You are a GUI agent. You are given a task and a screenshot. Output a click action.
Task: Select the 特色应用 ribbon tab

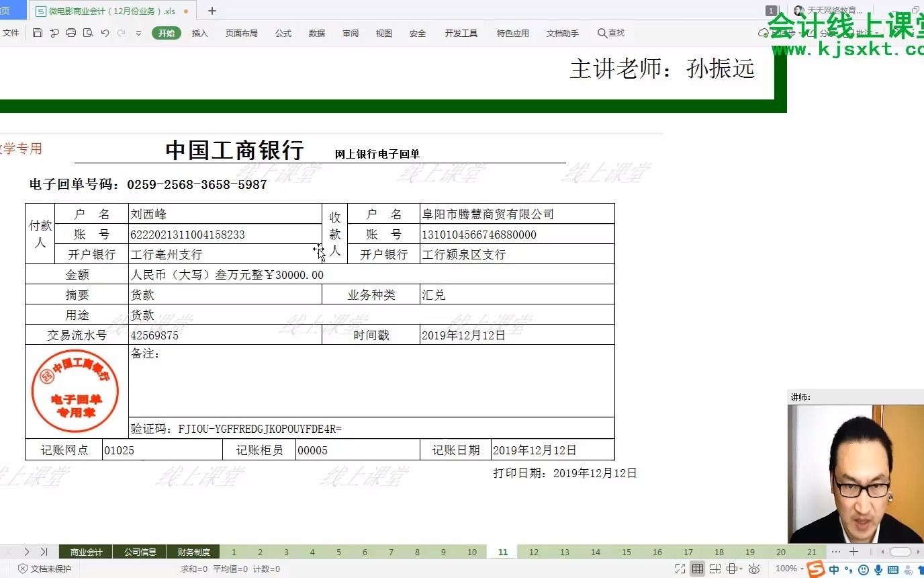click(x=513, y=33)
